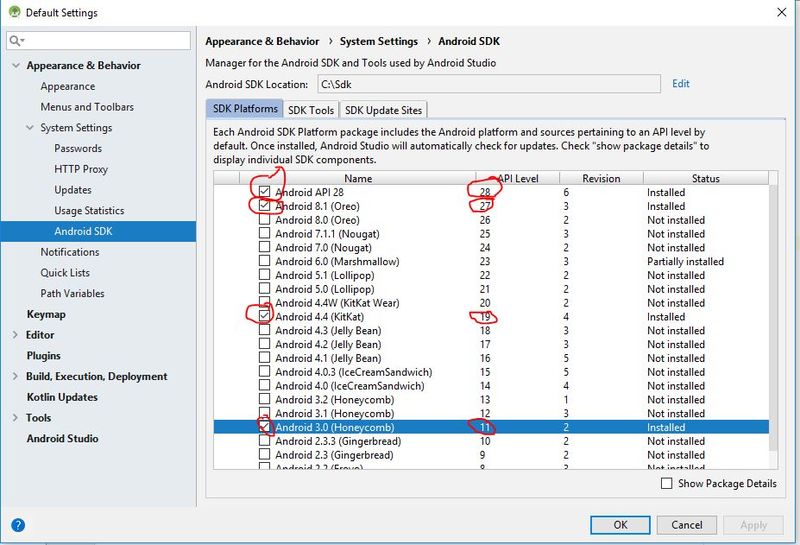This screenshot has width=800, height=545.
Task: Click the Name column header
Action: 358,178
